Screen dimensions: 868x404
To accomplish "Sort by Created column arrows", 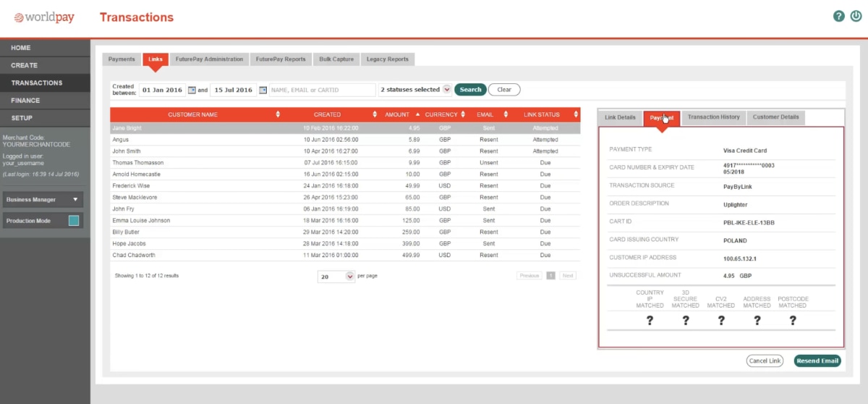I will [x=374, y=114].
